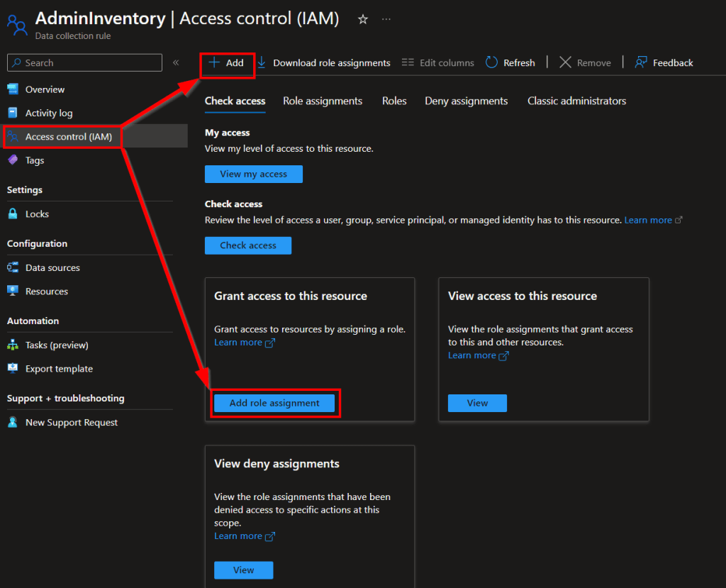Switch to the Role assignments tab
Screen dimensions: 726x588
click(x=323, y=101)
